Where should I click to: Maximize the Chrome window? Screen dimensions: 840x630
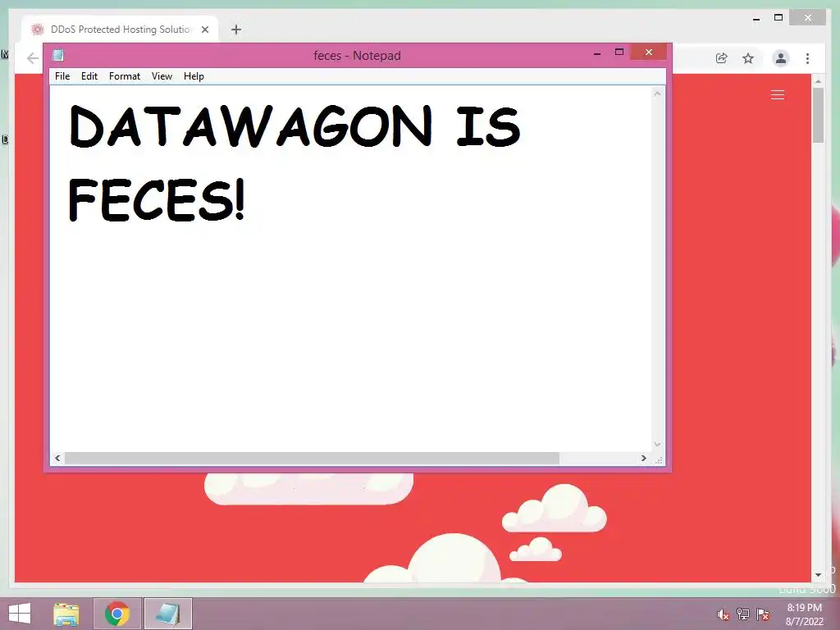(x=778, y=18)
